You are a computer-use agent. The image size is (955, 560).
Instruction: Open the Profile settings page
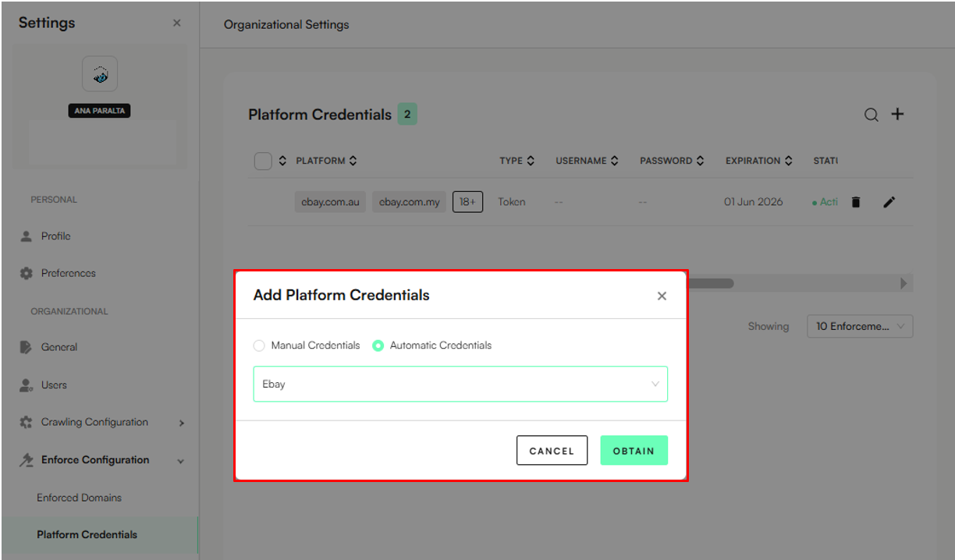(56, 236)
